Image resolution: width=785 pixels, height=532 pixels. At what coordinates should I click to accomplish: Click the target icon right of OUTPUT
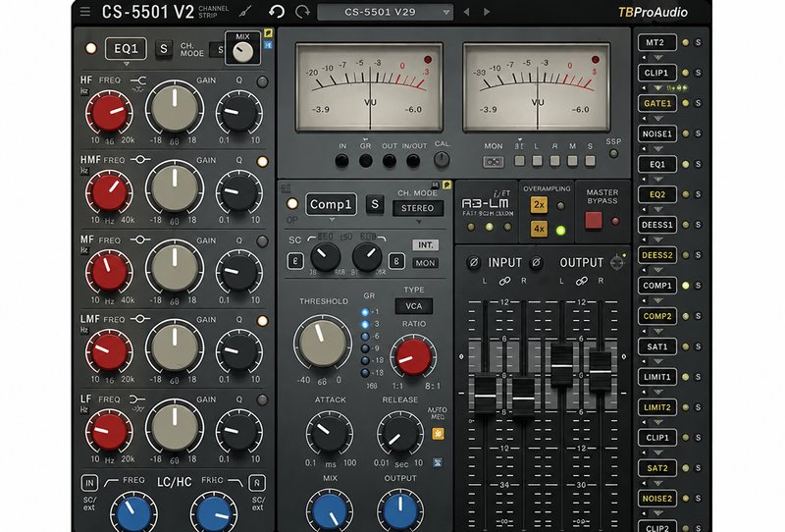(617, 261)
